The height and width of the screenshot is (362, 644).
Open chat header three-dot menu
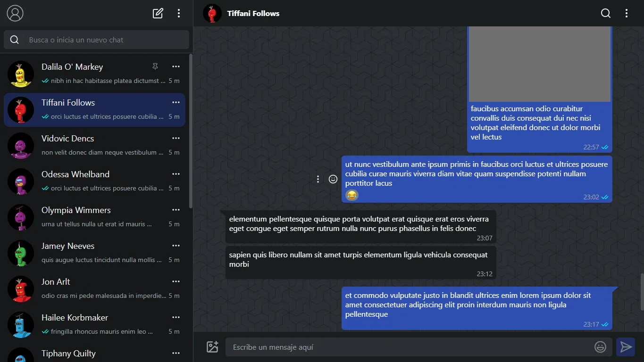(627, 13)
